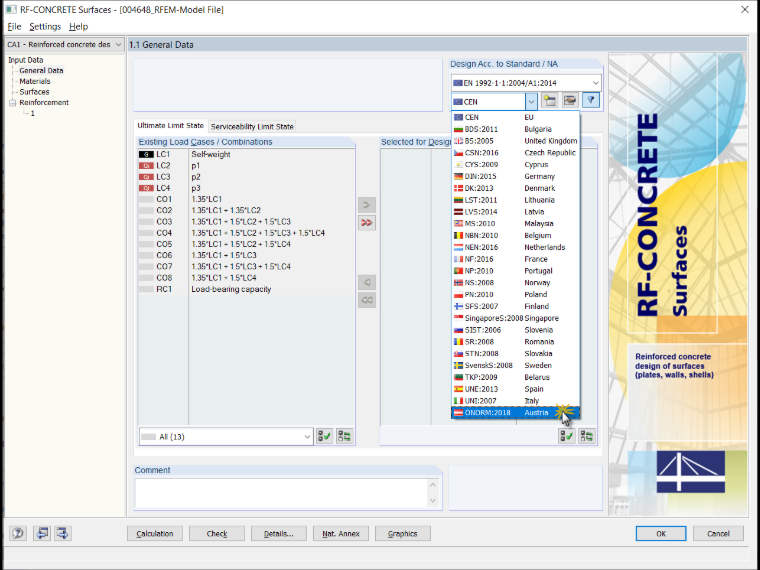Select BDS:2011 Bulgaria annex
760x570 pixels.
(x=515, y=129)
